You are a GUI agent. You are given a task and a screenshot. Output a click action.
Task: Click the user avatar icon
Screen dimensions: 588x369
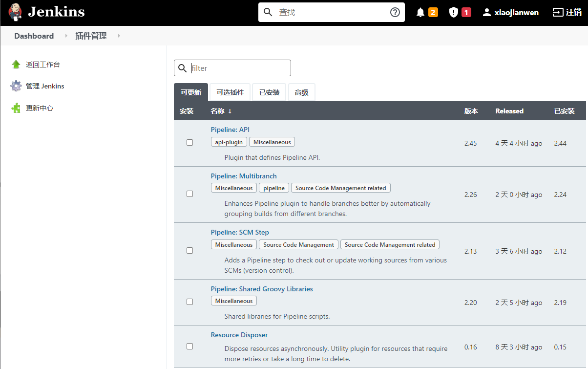point(486,13)
